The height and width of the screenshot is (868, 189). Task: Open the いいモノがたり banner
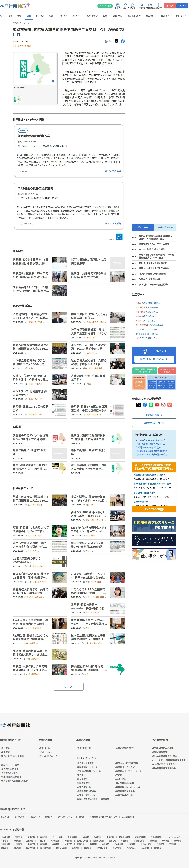[154, 540]
